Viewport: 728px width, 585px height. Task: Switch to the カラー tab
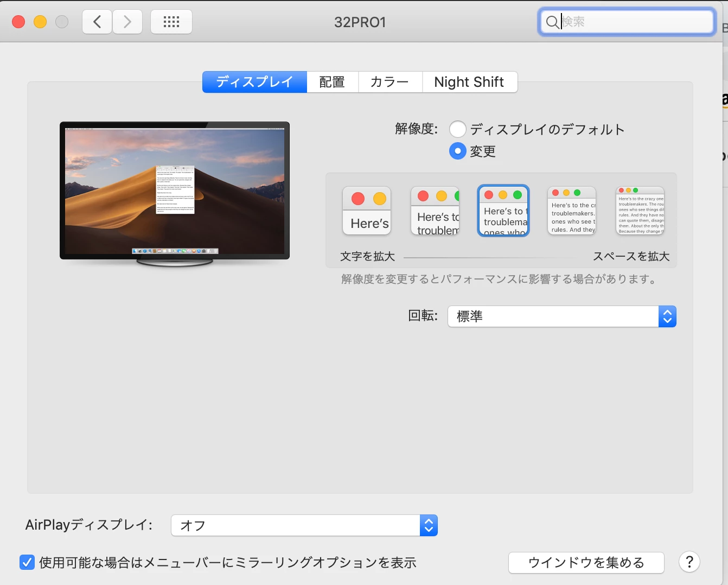389,82
